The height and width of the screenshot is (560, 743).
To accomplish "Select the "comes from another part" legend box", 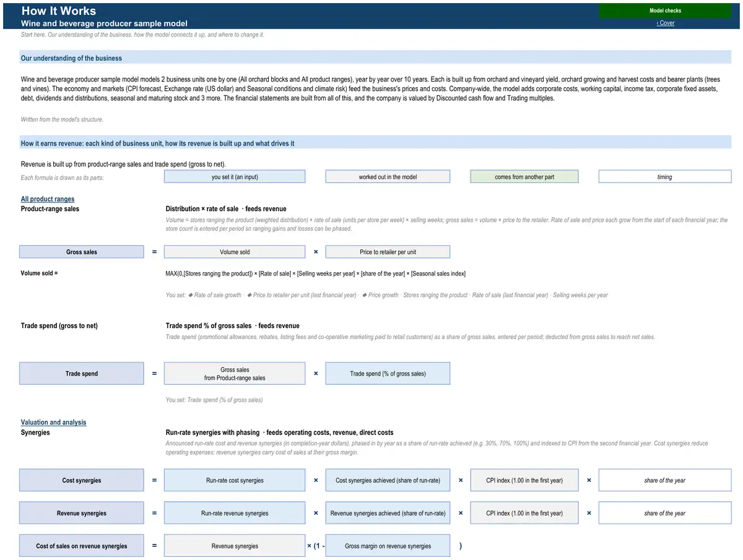I will pos(524,177).
